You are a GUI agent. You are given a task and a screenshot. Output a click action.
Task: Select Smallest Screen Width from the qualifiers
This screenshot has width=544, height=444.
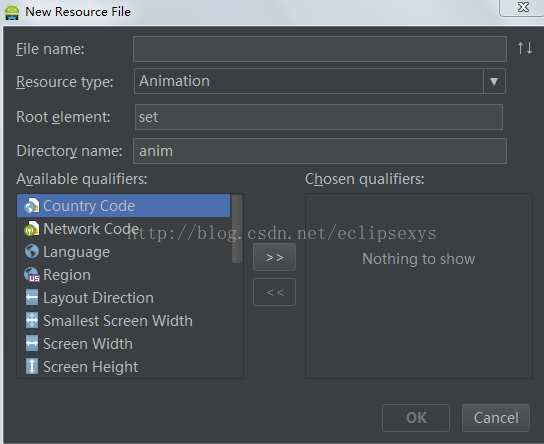[x=124, y=321]
